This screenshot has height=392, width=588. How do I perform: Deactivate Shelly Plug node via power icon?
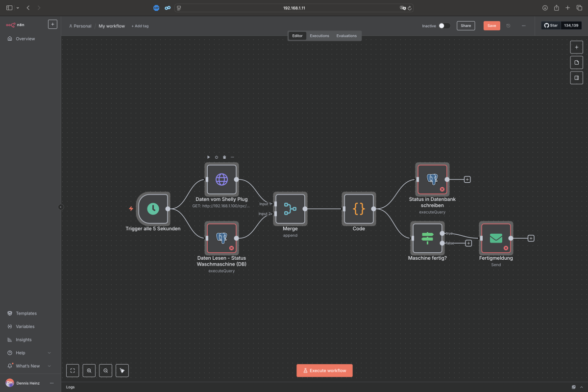(216, 157)
